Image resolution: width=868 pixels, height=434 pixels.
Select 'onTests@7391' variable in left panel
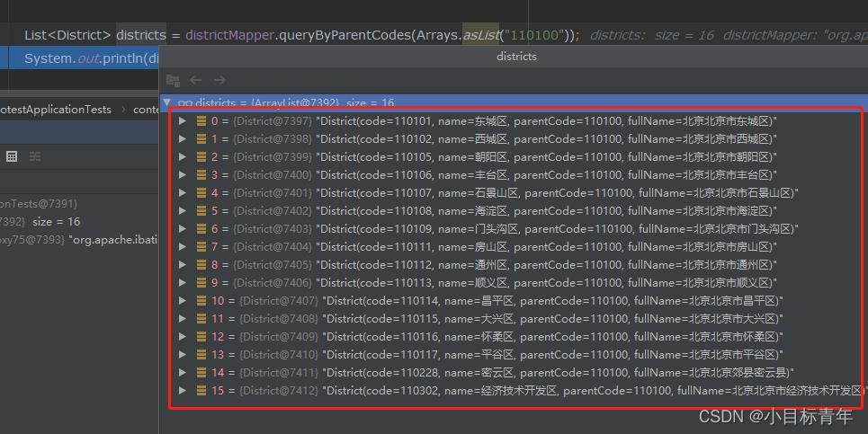[38, 203]
